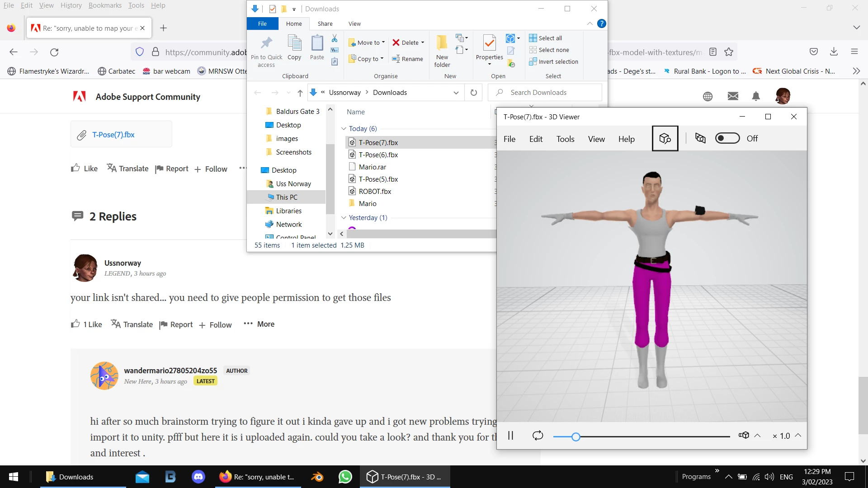Open the T-Pose(7).fbx attachment link
Viewport: 868px width, 488px height.
(113, 135)
